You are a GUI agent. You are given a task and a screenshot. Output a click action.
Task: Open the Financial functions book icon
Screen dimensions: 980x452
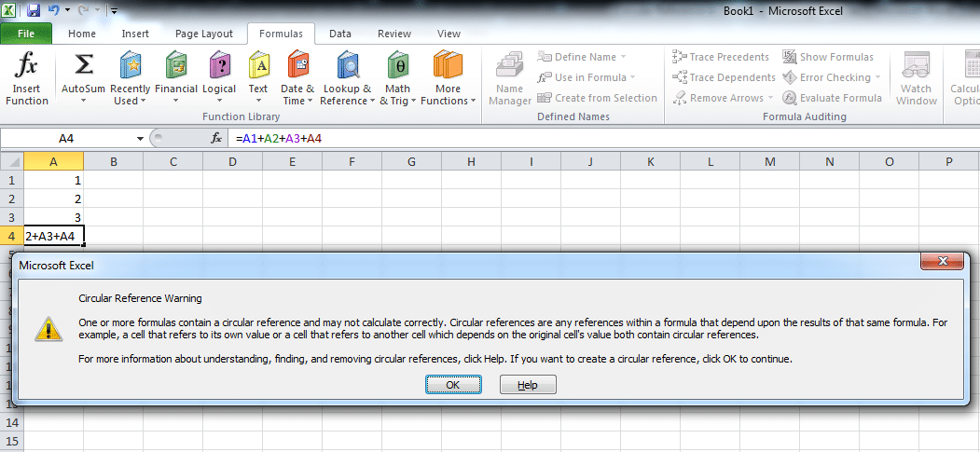click(x=176, y=65)
